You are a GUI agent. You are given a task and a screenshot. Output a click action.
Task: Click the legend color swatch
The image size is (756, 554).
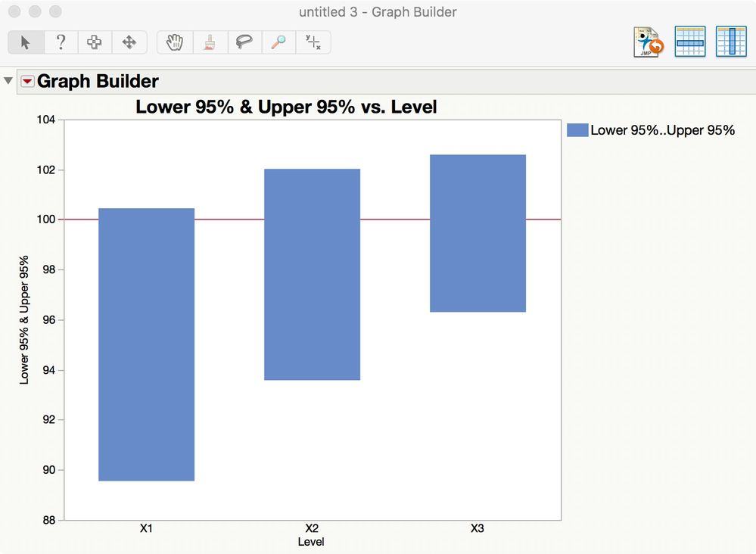577,130
